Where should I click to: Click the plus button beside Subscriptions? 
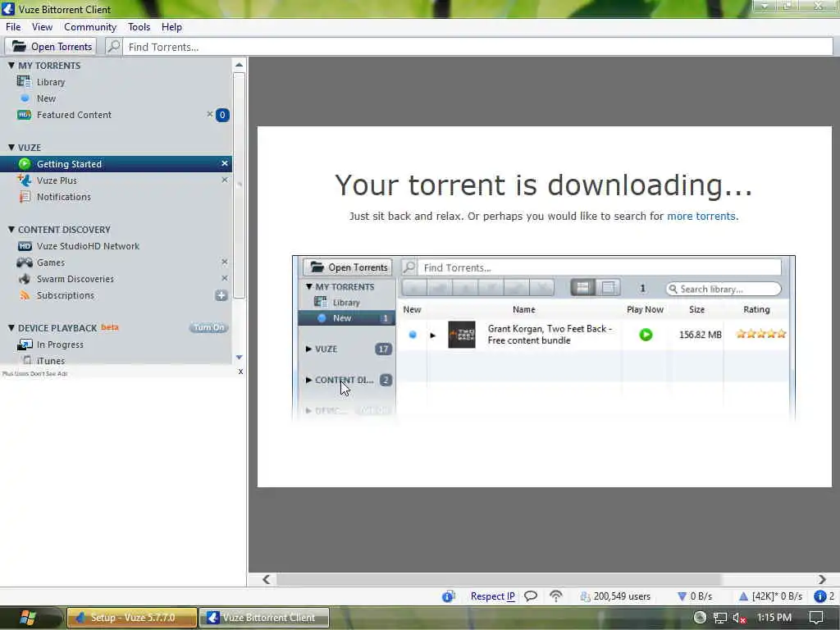click(221, 295)
